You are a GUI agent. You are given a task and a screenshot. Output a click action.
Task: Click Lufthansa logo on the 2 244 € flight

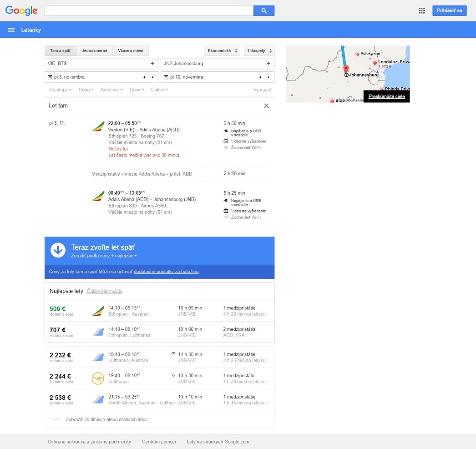[x=98, y=378]
